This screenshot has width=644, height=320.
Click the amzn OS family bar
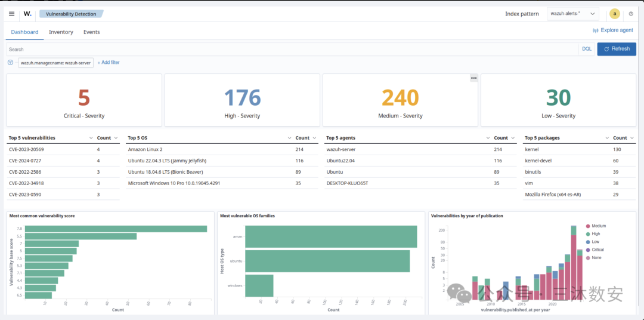(x=331, y=236)
